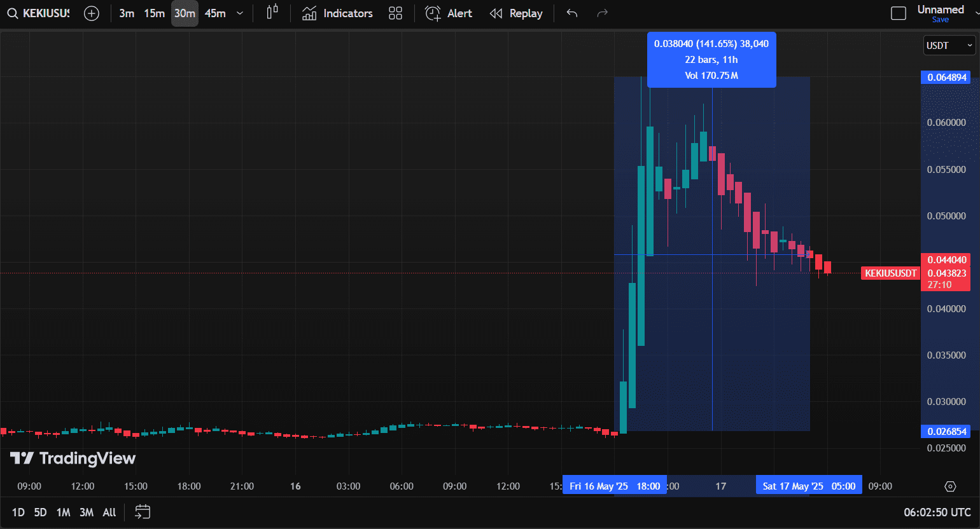Click the 0.026854 price label
The height and width of the screenshot is (529, 980).
tap(947, 432)
